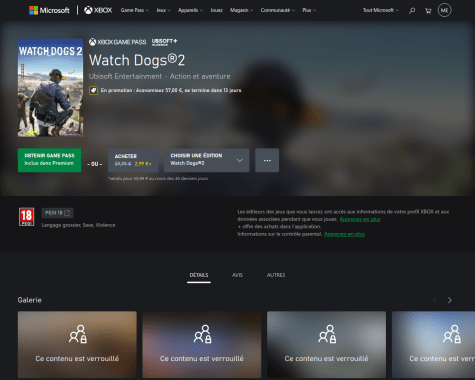Click the Galerie heading
The image size is (475, 380).
point(30,300)
